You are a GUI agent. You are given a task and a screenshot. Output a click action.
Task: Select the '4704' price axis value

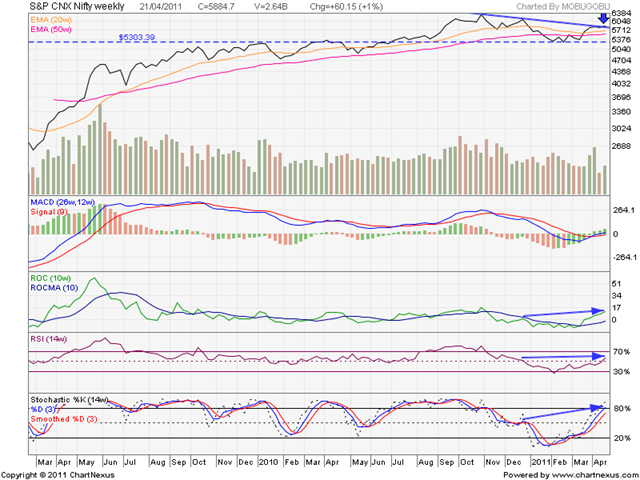[x=621, y=60]
